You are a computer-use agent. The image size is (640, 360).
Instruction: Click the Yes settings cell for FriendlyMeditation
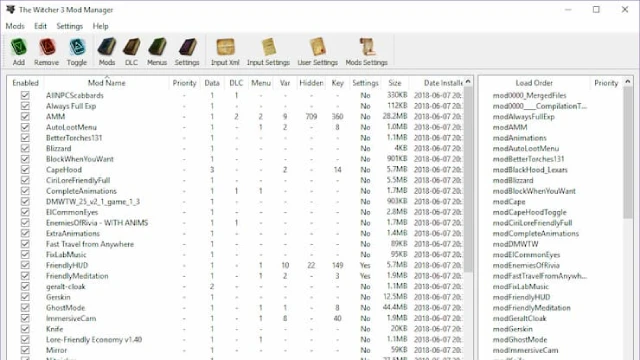[365, 276]
